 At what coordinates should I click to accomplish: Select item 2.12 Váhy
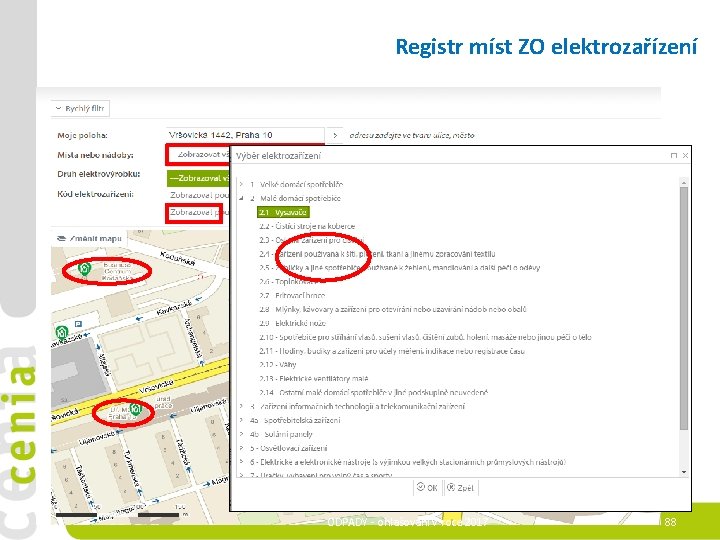coord(277,365)
